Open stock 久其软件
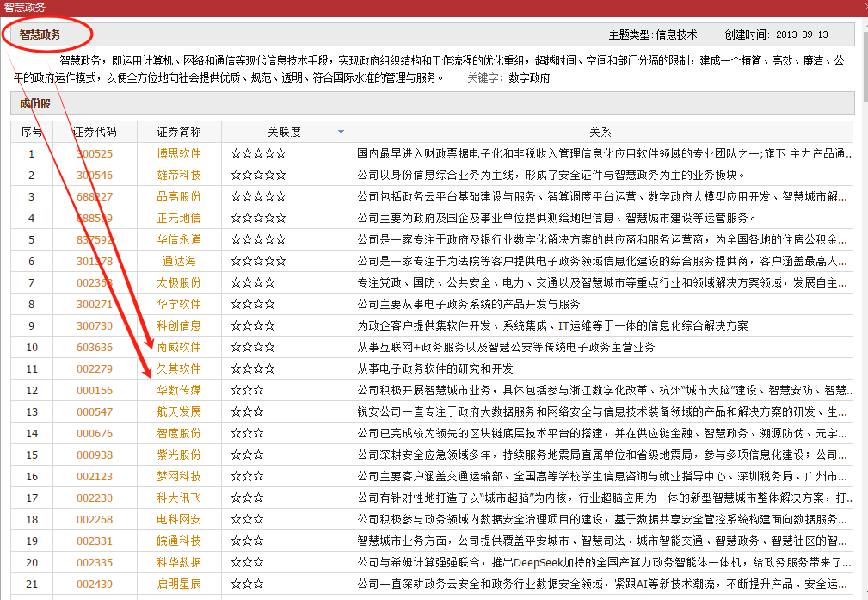 179,369
